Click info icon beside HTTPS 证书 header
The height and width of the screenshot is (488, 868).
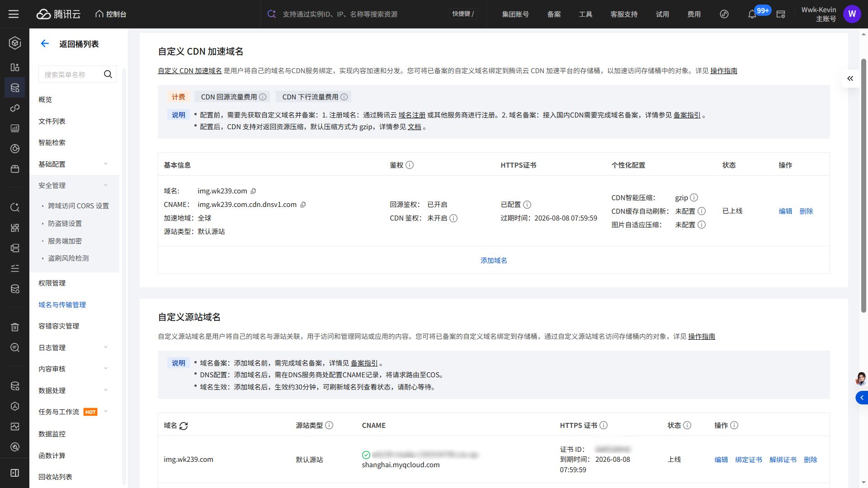pyautogui.click(x=604, y=425)
